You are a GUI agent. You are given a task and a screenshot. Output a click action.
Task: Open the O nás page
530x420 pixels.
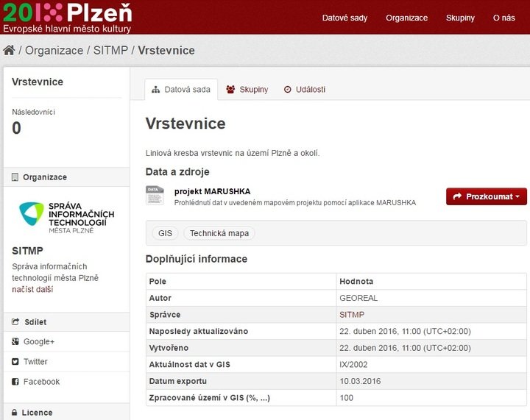pos(504,18)
